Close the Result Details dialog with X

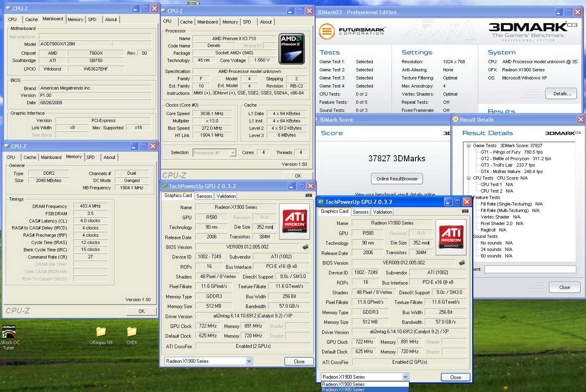[581, 119]
